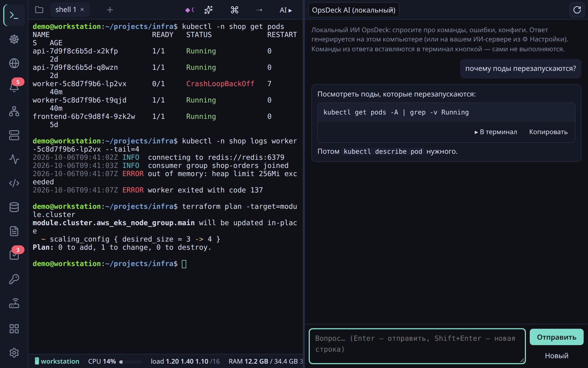Image resolution: width=588 pixels, height=368 pixels.
Task: Click the workstation host in status bar
Action: coord(57,361)
